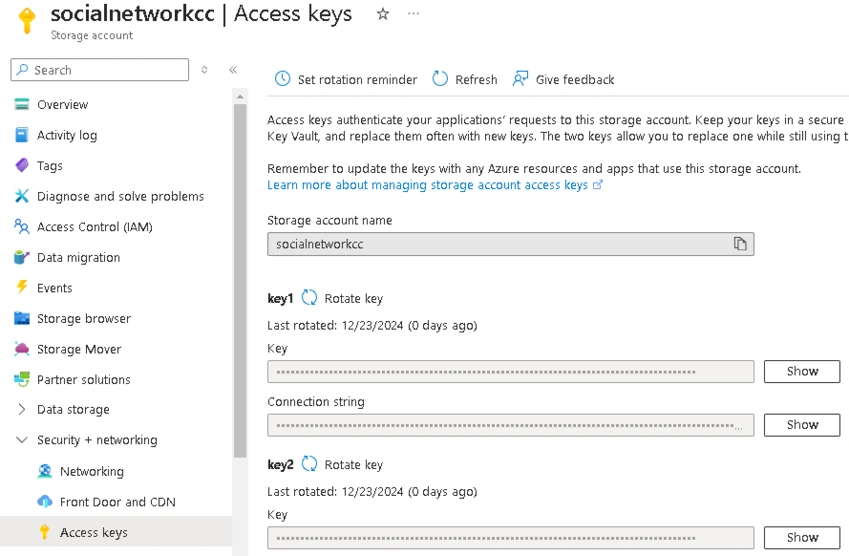Click the key1 rotate arrows icon

309,298
